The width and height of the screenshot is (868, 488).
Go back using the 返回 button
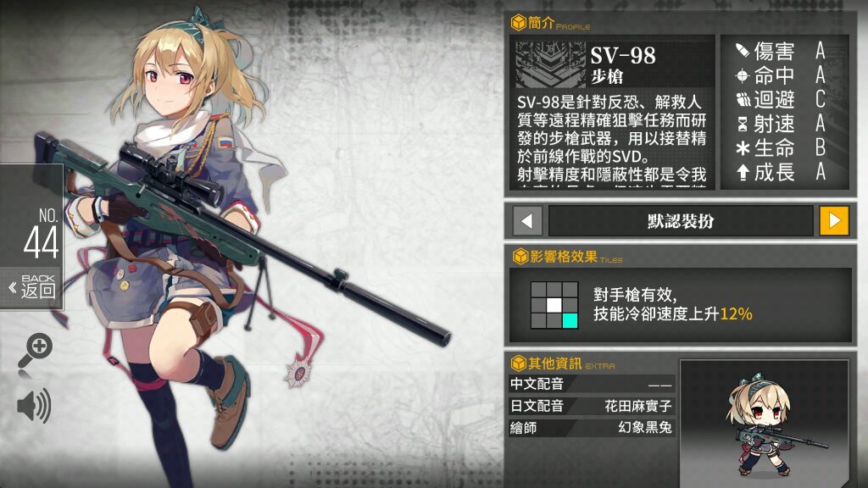pos(31,287)
